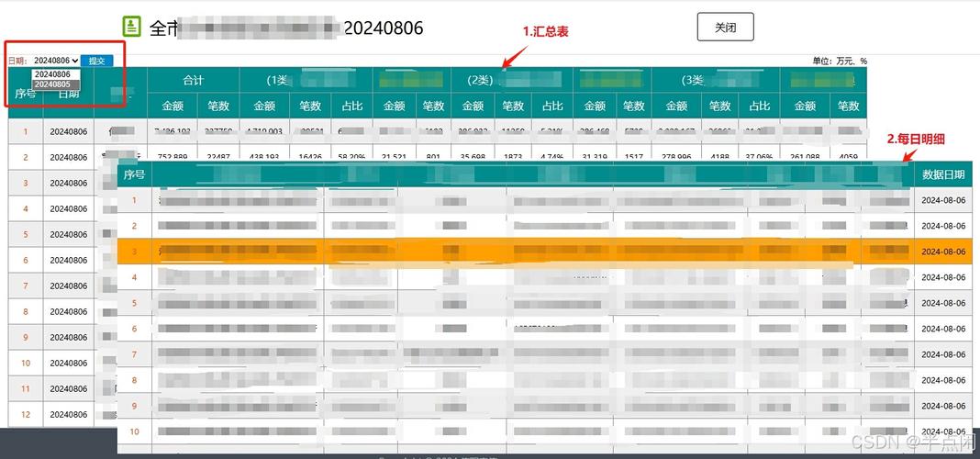Click the 752.889 amount in summary row 2
The width and height of the screenshot is (980, 459).
coord(173,157)
